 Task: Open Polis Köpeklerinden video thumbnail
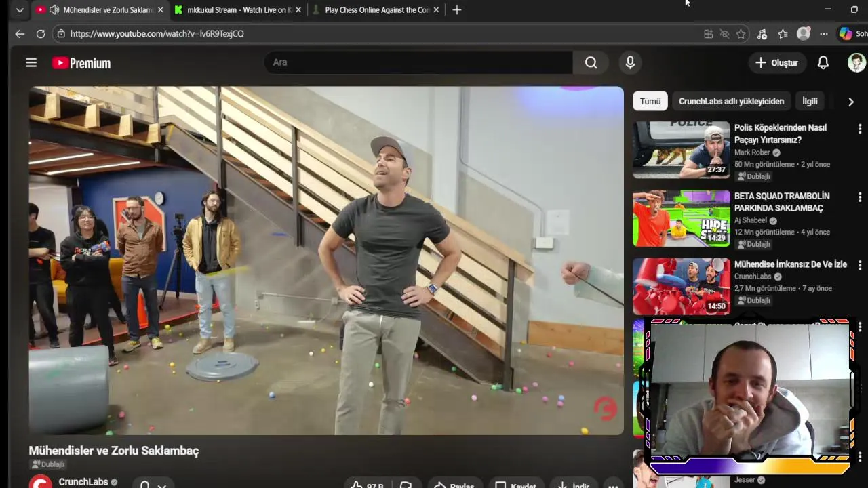click(x=681, y=150)
